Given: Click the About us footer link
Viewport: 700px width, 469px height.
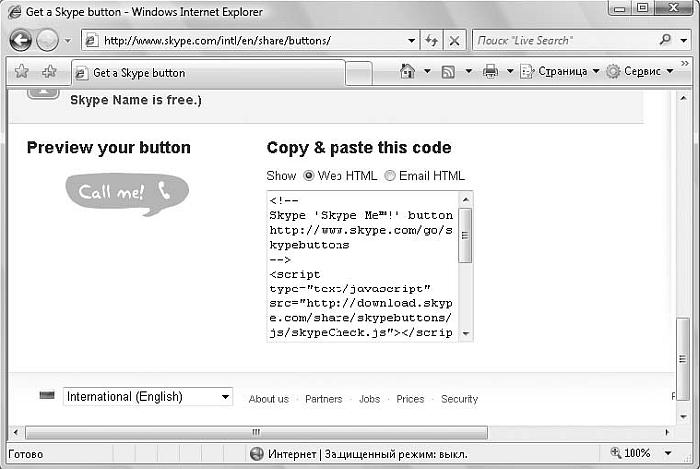Looking at the screenshot, I should (x=268, y=399).
